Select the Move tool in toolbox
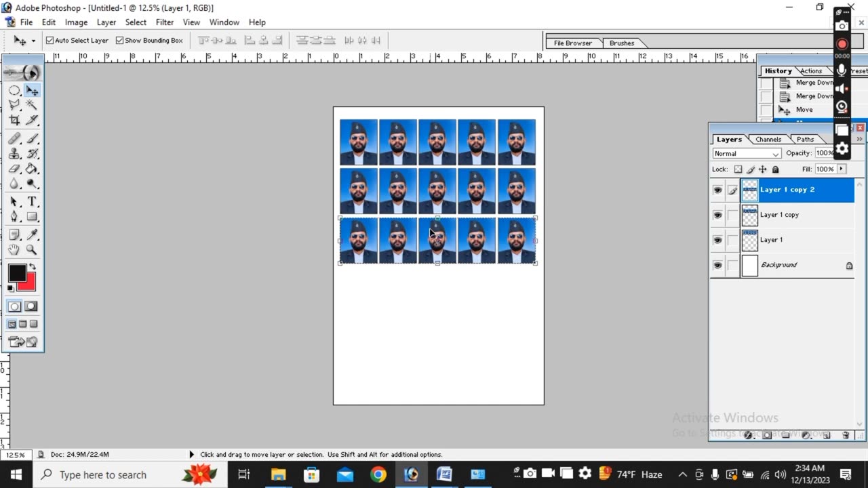Viewport: 868px width, 488px height. pyautogui.click(x=32, y=90)
